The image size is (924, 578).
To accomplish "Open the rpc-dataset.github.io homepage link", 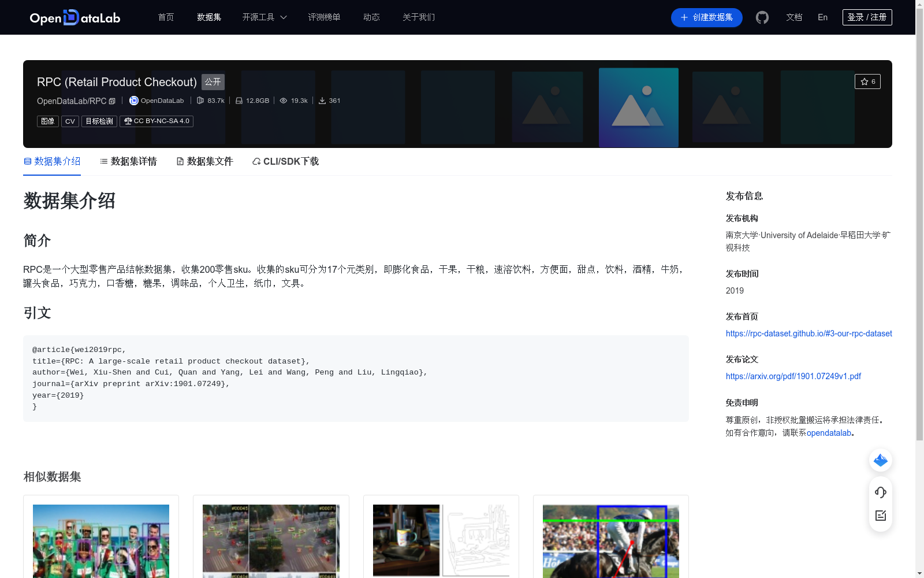I will click(809, 334).
